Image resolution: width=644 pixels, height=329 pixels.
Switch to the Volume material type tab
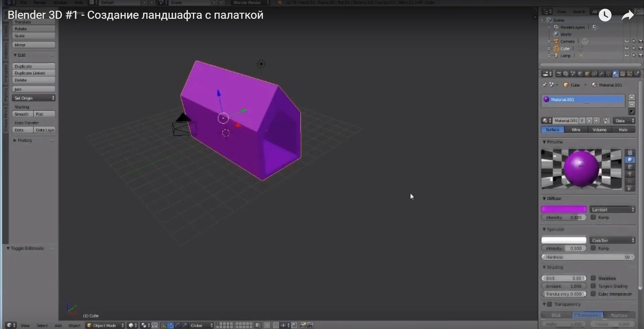coord(599,130)
